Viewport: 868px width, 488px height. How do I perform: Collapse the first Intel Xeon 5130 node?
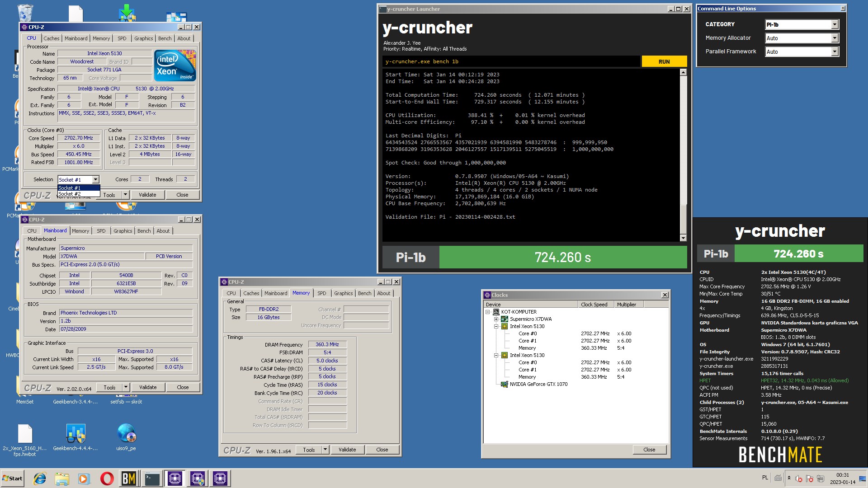[x=496, y=326]
